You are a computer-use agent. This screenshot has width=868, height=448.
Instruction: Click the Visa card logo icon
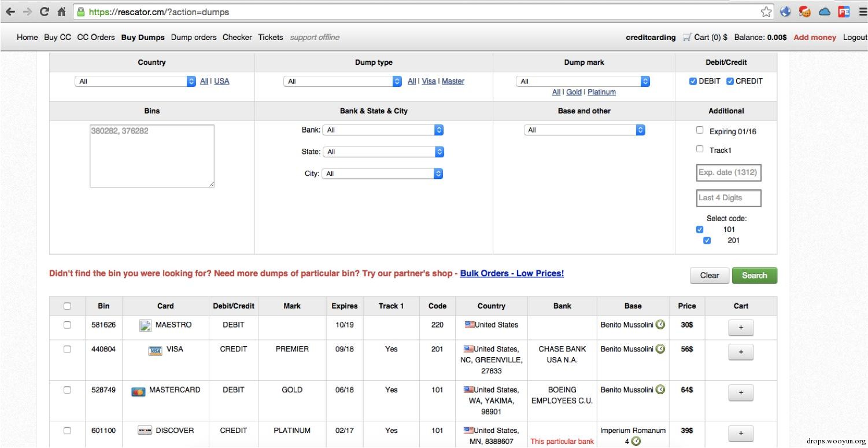tap(155, 350)
